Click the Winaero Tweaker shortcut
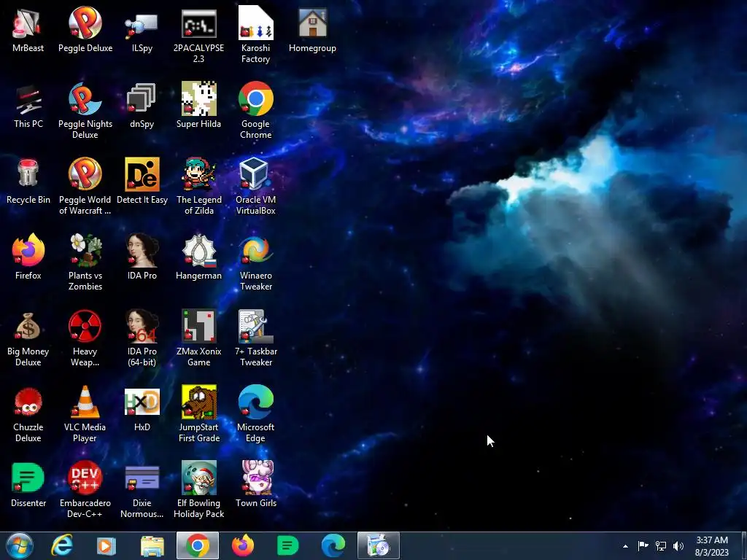The height and width of the screenshot is (560, 747). tap(256, 262)
